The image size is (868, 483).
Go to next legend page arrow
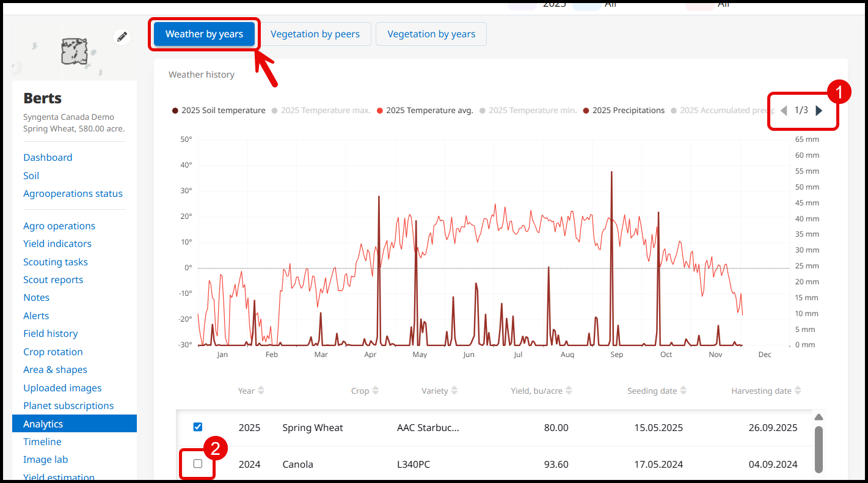(819, 111)
